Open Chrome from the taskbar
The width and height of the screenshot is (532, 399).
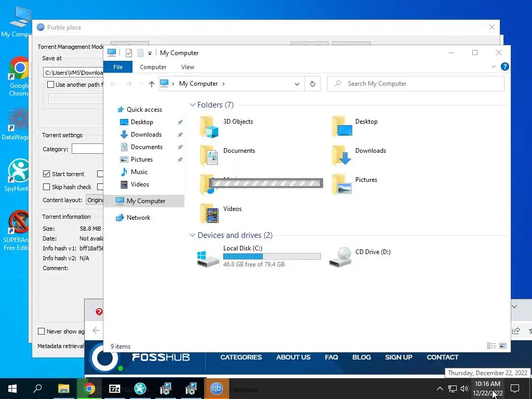pos(89,389)
